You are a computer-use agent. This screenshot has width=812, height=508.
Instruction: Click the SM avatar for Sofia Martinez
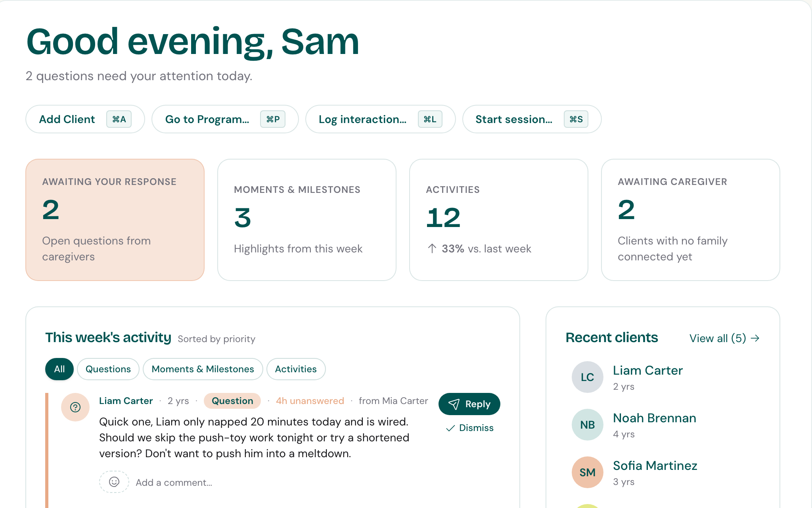coord(587,472)
